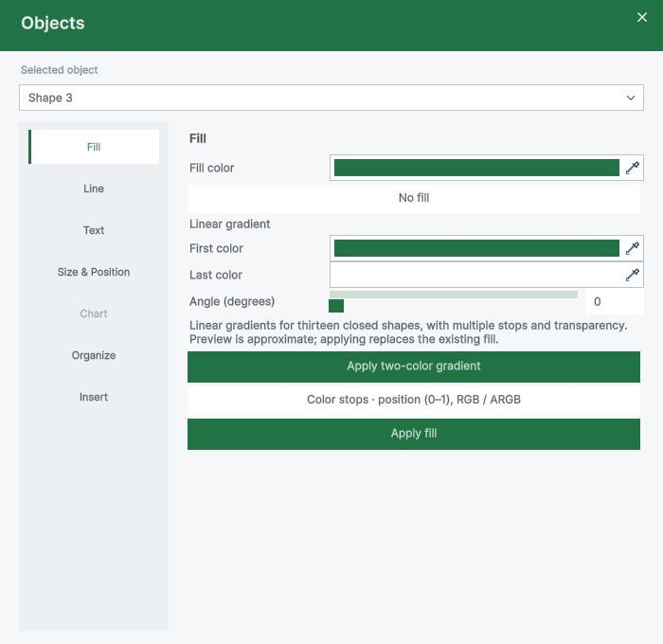Viewport: 663px width, 644px height.
Task: Click the Selected object label
Action: (59, 70)
